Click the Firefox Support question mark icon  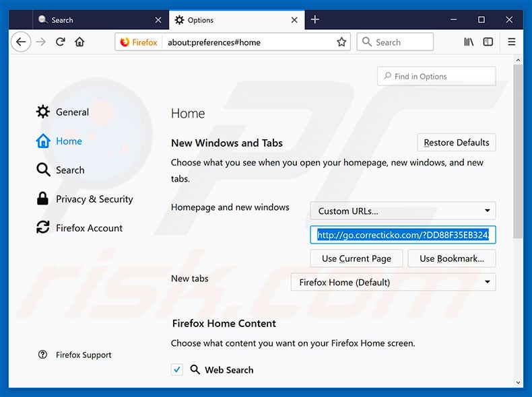42,355
